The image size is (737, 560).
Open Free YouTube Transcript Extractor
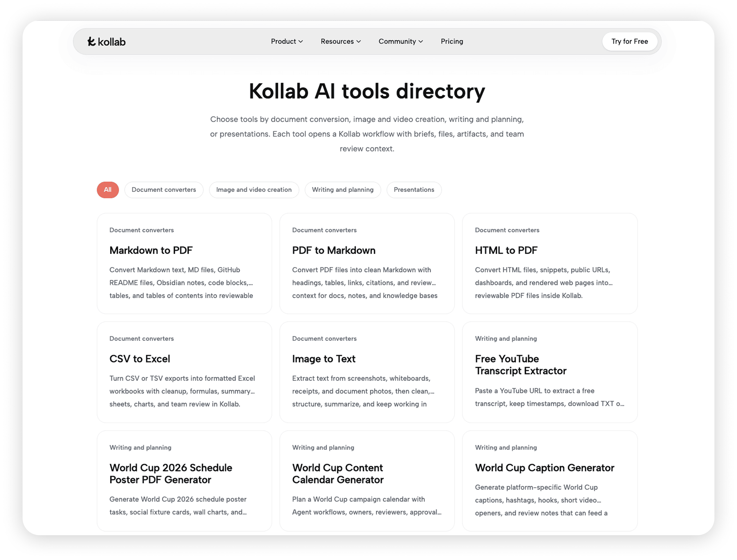[550, 372]
